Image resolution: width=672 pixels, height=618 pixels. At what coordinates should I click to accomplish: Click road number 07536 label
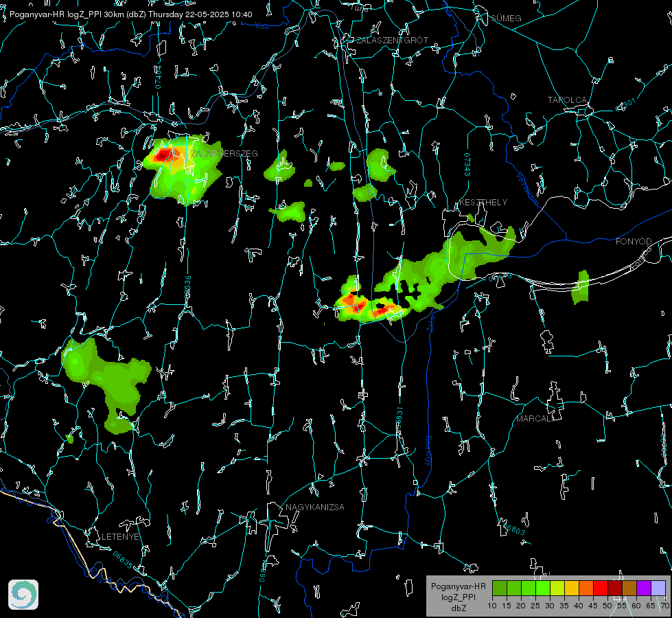pos(187,287)
